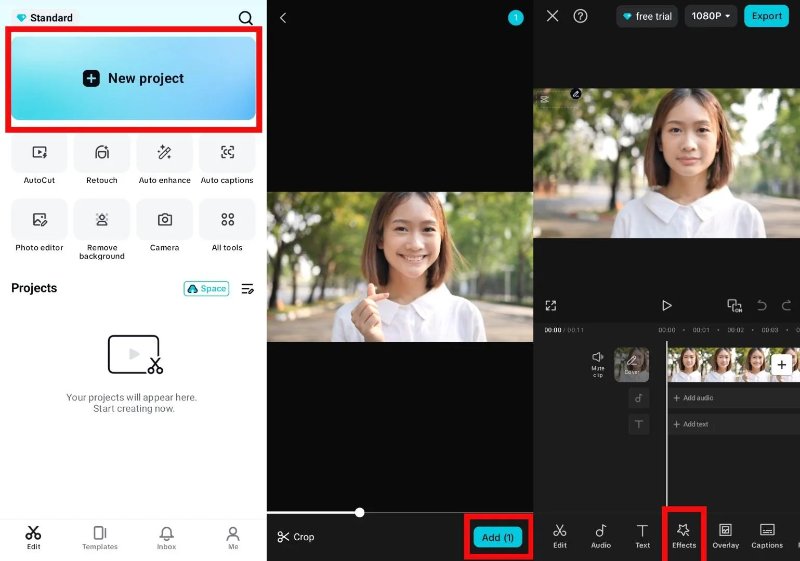Click the search magnifier icon

click(x=246, y=18)
